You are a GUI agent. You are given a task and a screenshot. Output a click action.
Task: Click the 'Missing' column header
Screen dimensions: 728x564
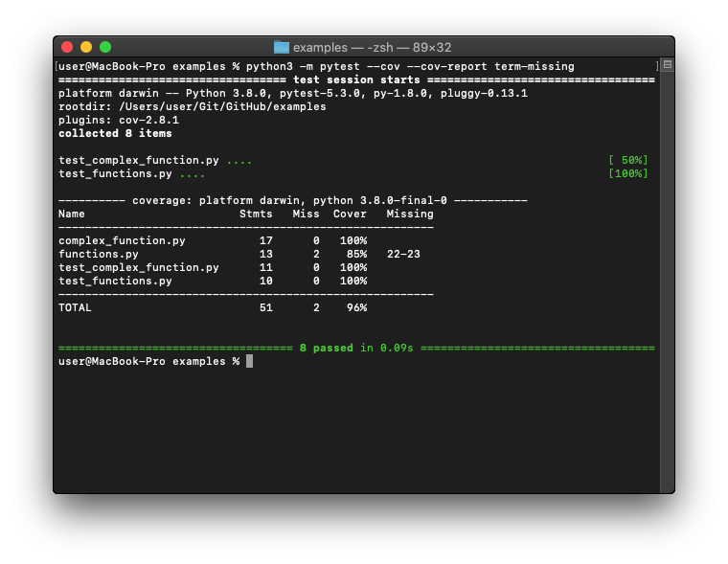[x=410, y=214]
